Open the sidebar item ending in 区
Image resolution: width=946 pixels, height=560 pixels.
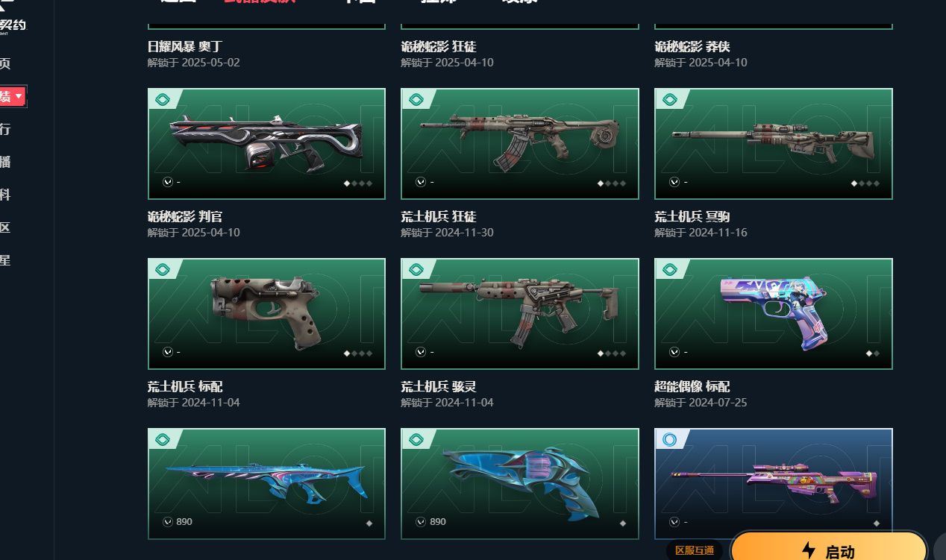coord(5,227)
